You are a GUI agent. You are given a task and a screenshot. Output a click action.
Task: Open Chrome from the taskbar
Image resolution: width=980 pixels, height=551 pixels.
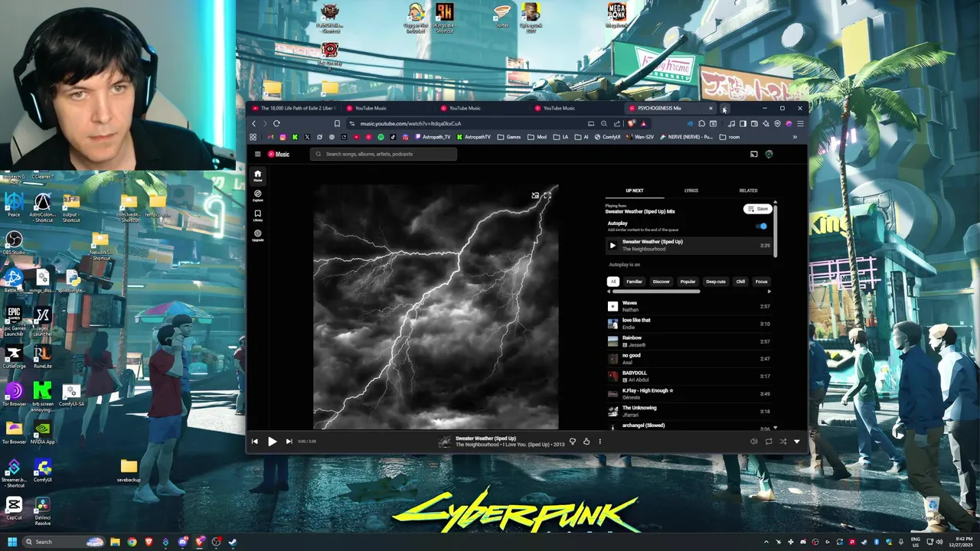point(132,542)
